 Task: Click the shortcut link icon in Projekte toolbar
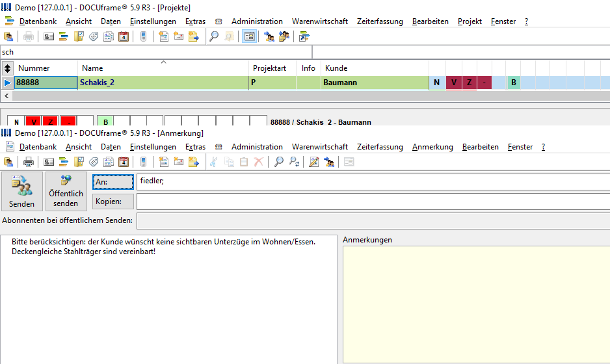coord(304,37)
